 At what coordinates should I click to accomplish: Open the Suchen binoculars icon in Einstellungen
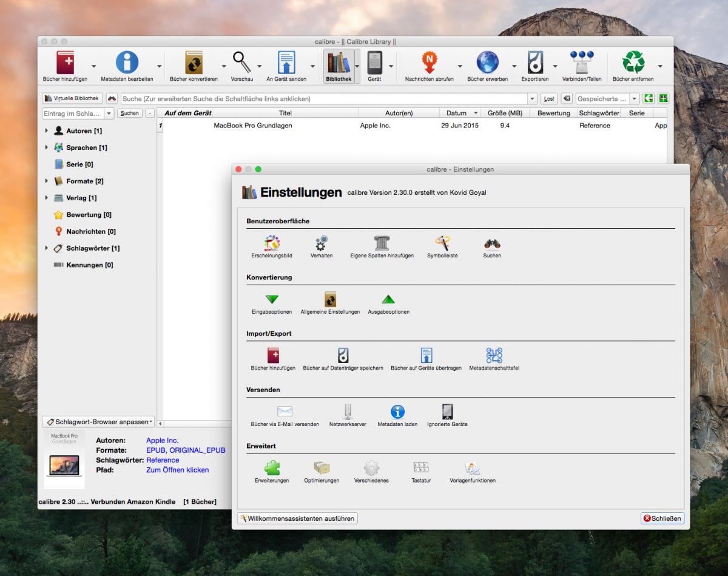click(492, 243)
